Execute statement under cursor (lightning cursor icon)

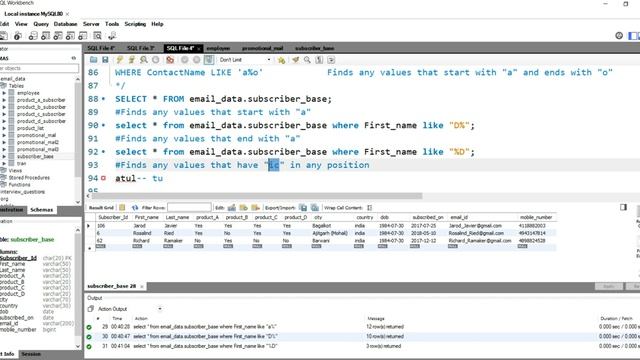[x=131, y=60]
